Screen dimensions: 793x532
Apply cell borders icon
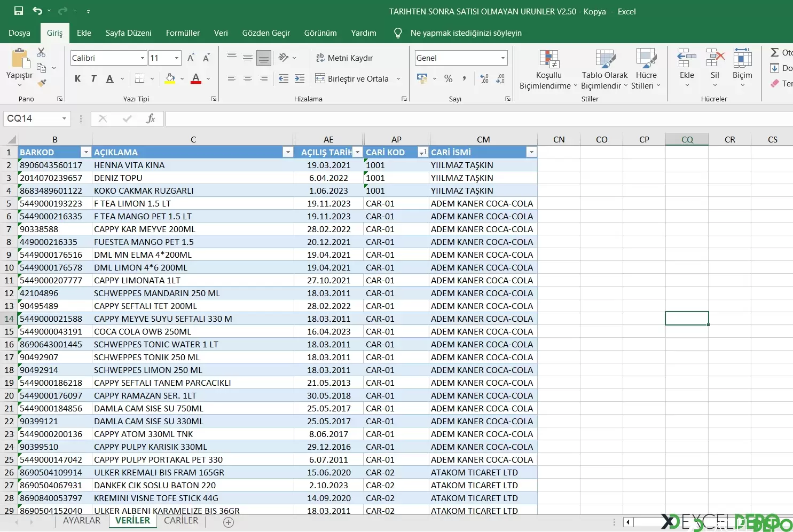tap(140, 78)
